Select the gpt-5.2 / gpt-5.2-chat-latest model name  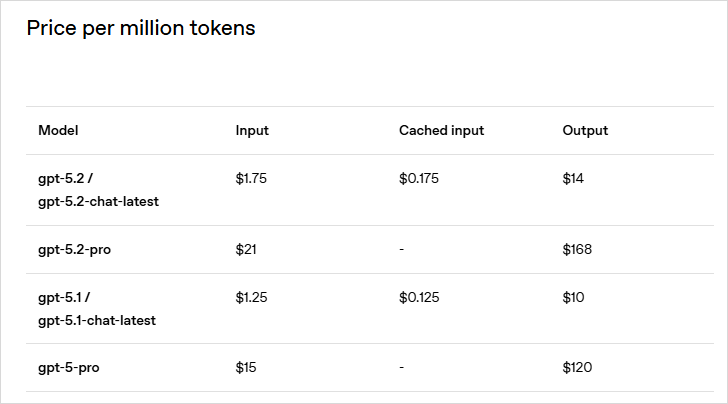[x=98, y=190]
